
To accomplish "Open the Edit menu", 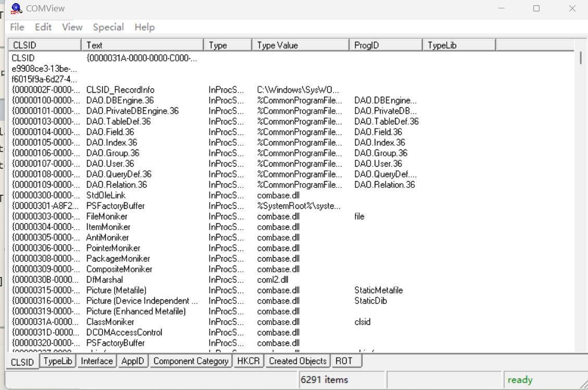I will click(x=43, y=27).
